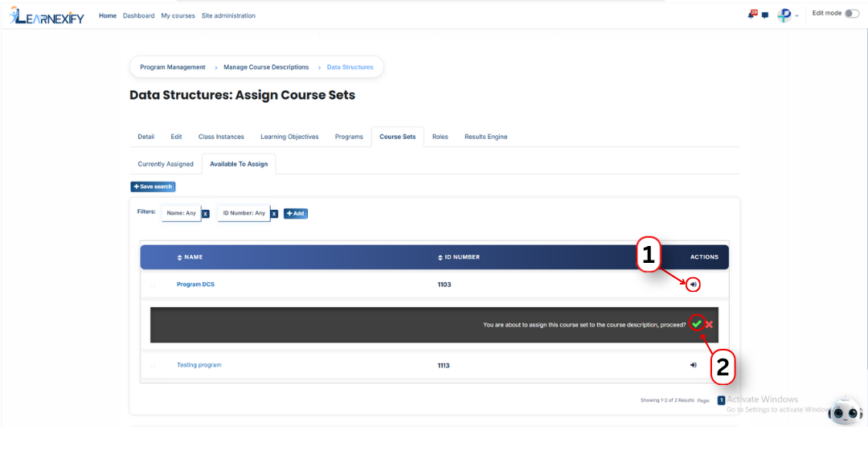Select the Course Sets tab
This screenshot has height=455, width=868.
[398, 137]
